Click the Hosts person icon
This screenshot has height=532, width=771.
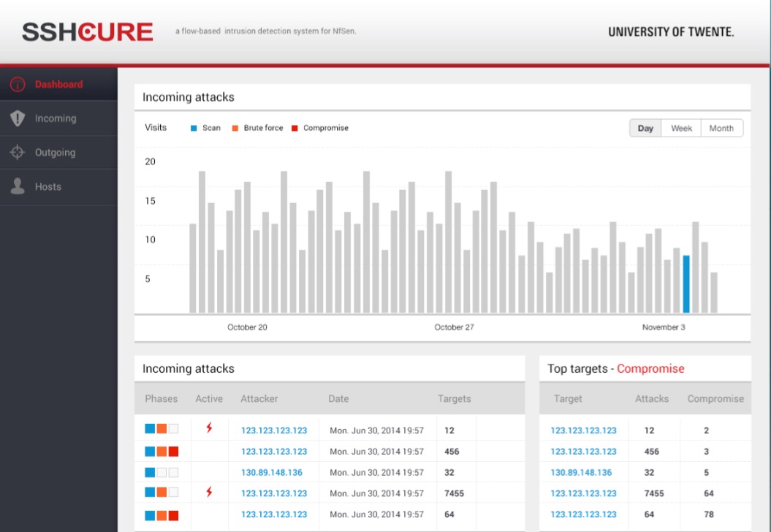pyautogui.click(x=18, y=186)
